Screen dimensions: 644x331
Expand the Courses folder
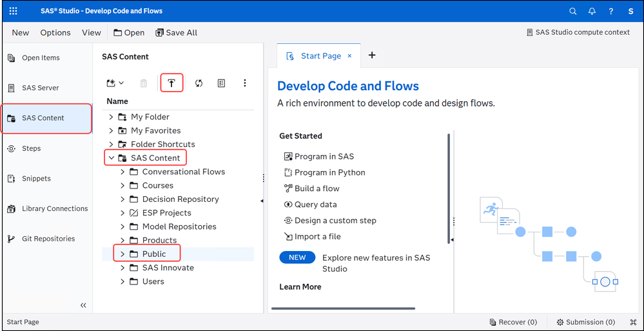122,185
